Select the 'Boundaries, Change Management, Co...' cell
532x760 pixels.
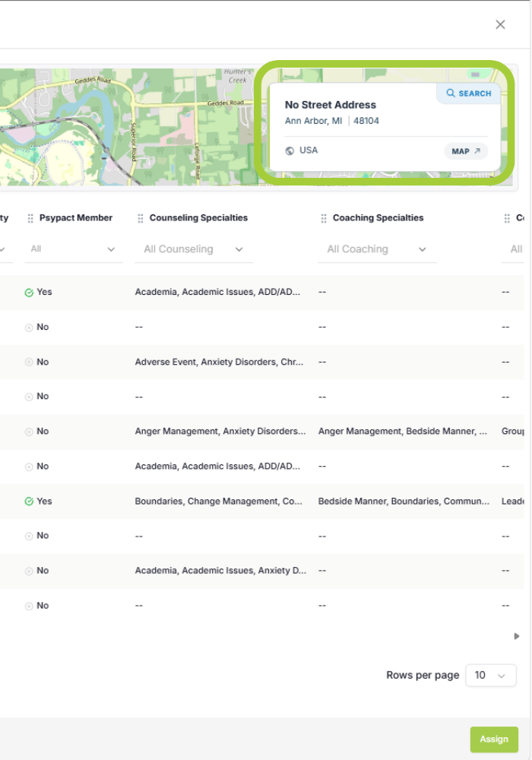[219, 501]
